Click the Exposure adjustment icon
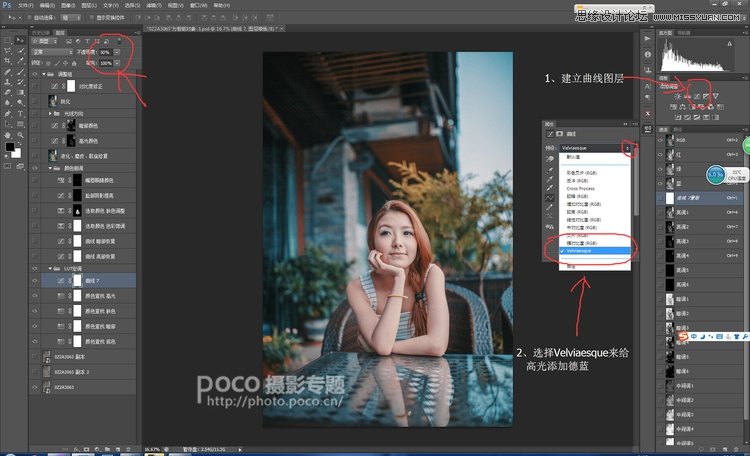750x456 pixels. coord(706,96)
